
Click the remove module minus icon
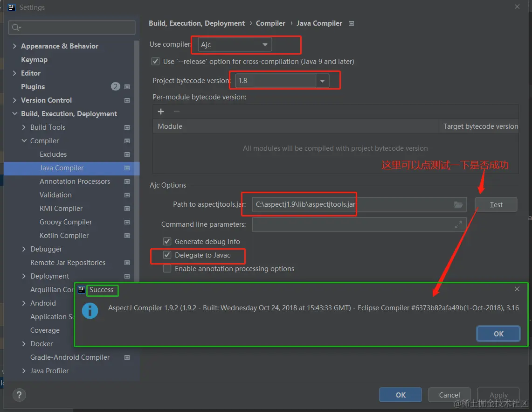pyautogui.click(x=176, y=112)
